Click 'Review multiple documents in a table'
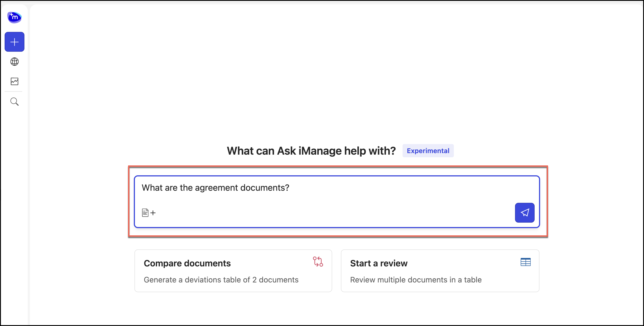The height and width of the screenshot is (326, 644). point(416,280)
